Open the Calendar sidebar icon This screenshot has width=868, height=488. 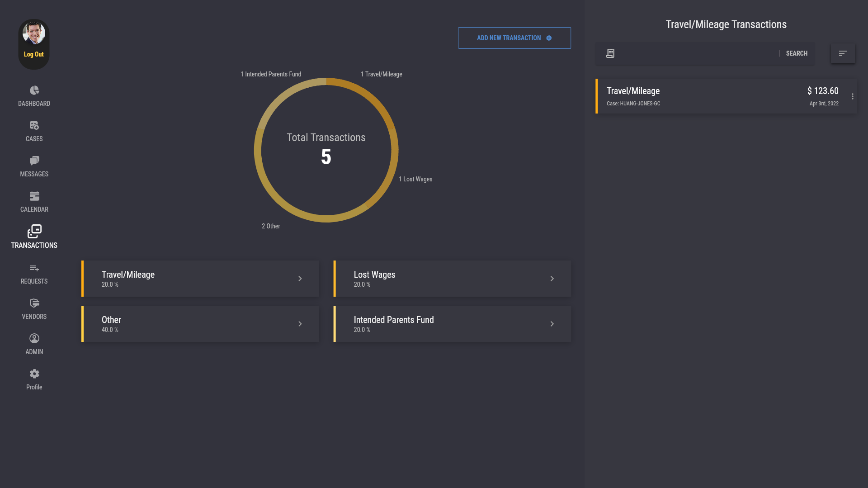[34, 196]
